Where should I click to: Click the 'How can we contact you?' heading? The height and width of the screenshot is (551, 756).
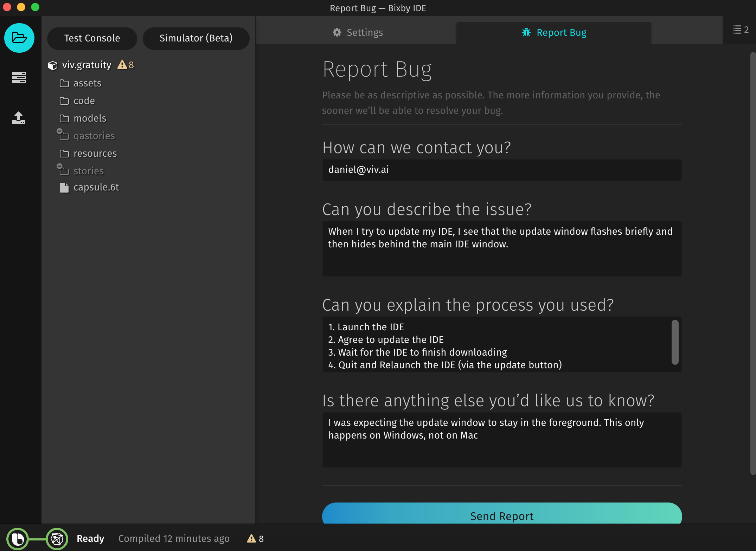click(x=417, y=147)
